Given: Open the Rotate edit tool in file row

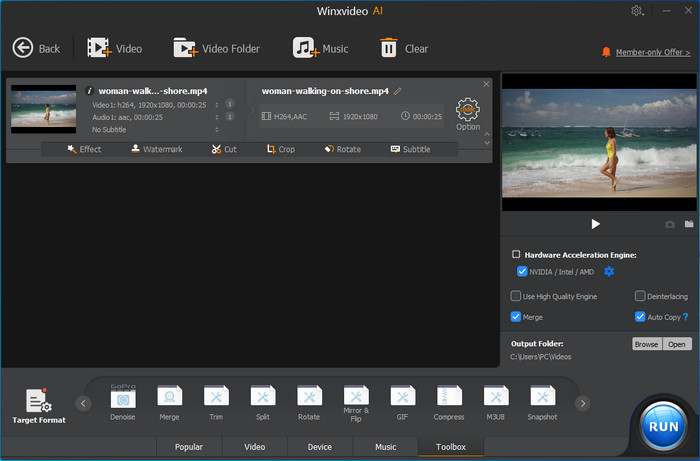Looking at the screenshot, I should coord(342,149).
